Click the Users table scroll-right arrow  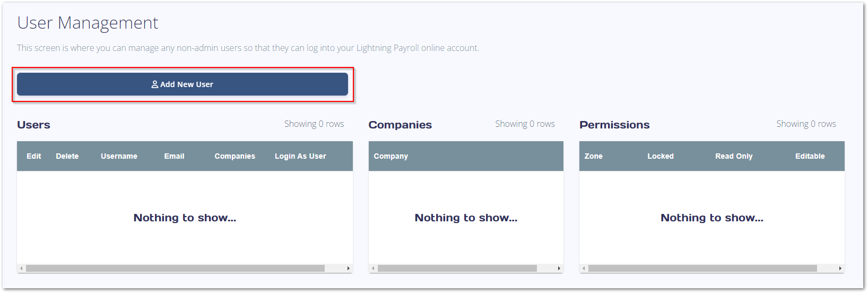[x=348, y=269]
